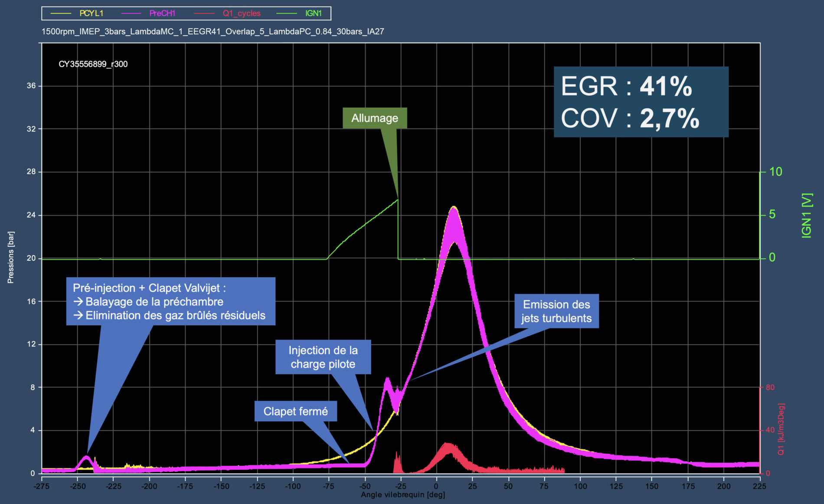Screen dimensions: 824x504
Task: Select the CY35556899_r300 label in plot
Action: coord(93,64)
